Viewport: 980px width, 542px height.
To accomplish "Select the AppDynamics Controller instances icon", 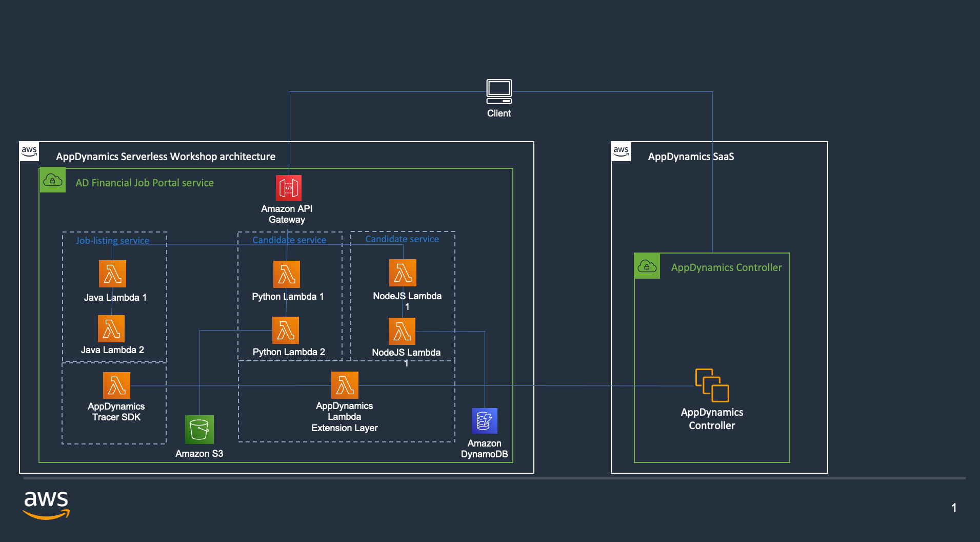I will coord(712,385).
